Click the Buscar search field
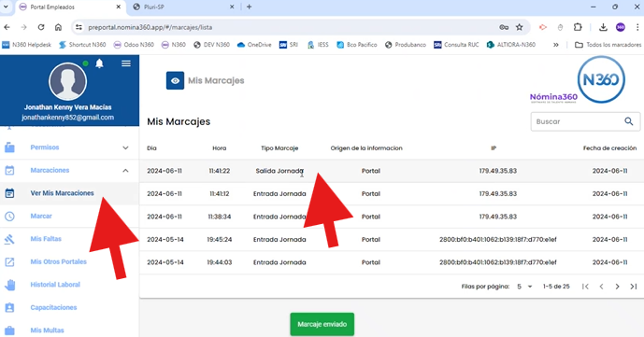This screenshot has width=644, height=337. (585, 121)
